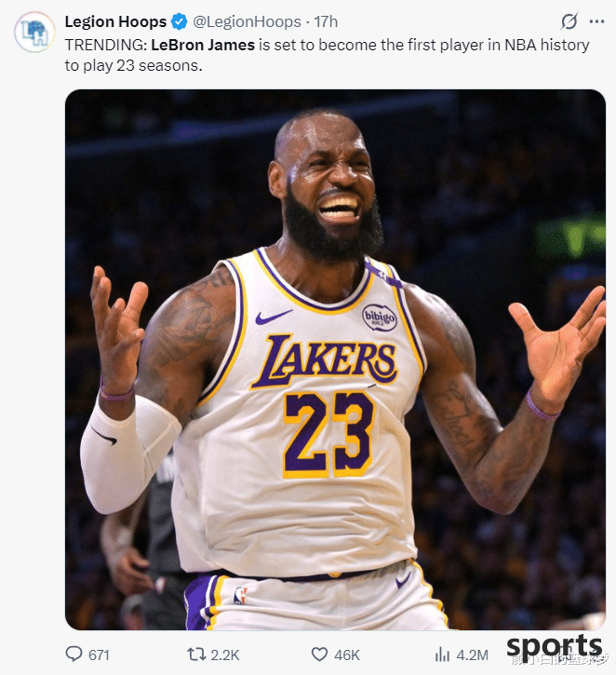This screenshot has width=616, height=675.
Task: Open the view analytics bar-chart icon
Action: pyautogui.click(x=442, y=655)
